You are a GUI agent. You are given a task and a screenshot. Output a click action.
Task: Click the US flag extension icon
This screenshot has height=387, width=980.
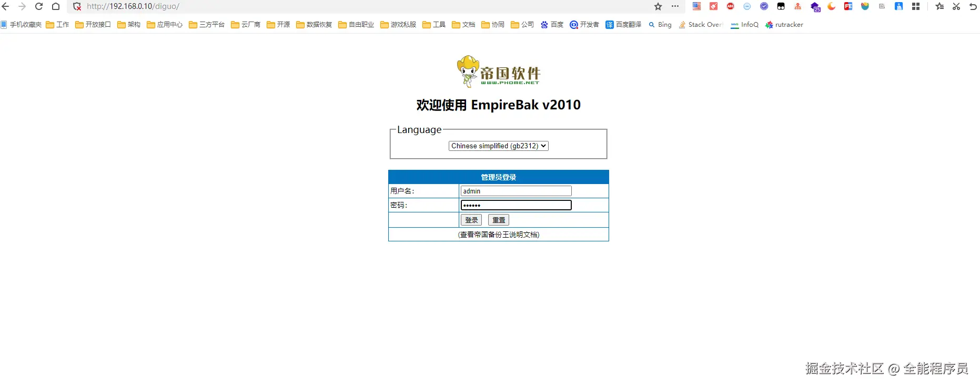coord(696,6)
